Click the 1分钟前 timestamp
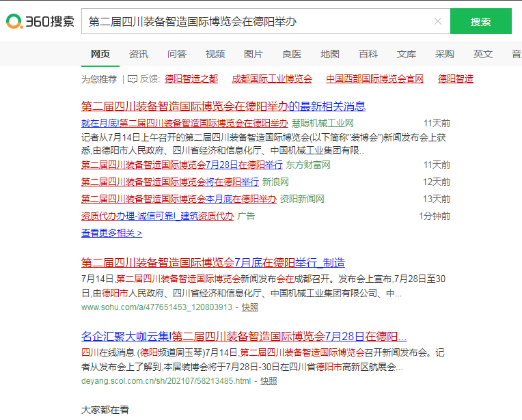 (435, 216)
